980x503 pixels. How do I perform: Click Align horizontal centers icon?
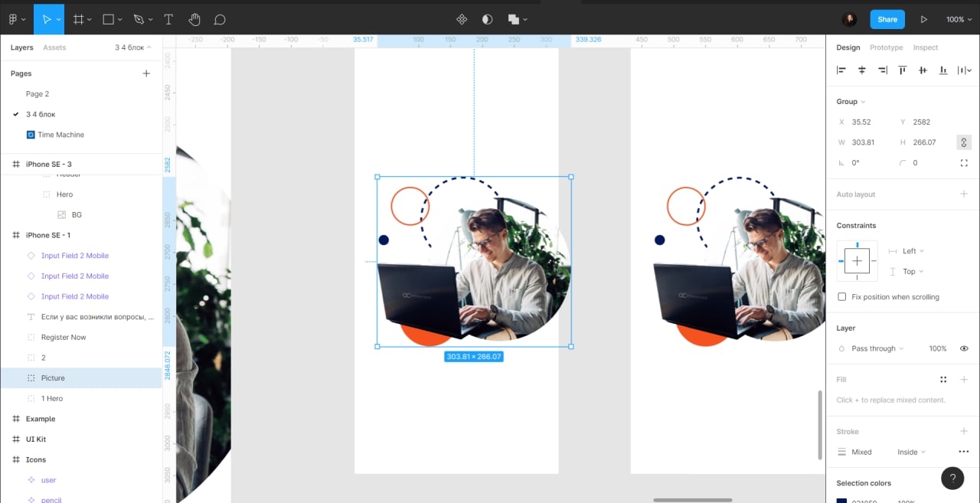[862, 70]
